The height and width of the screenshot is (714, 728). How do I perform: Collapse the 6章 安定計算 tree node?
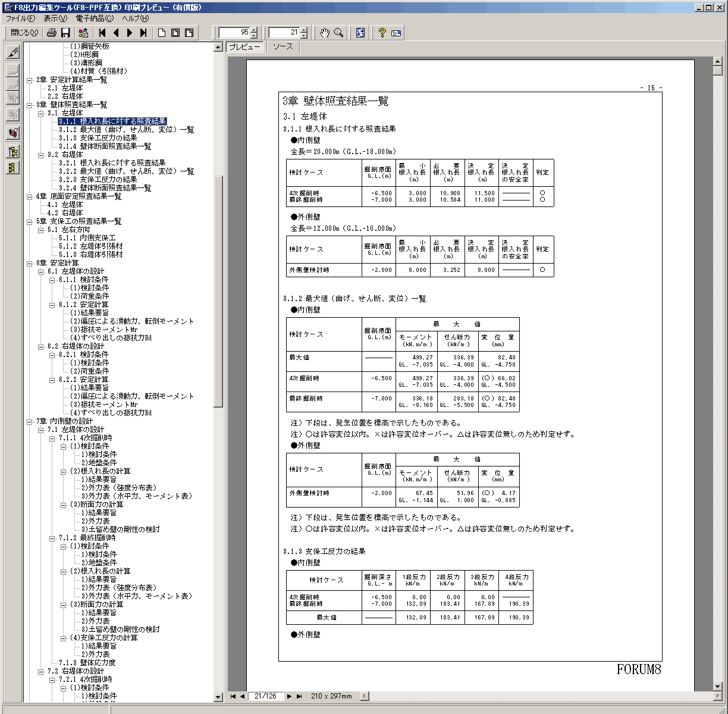[30, 263]
